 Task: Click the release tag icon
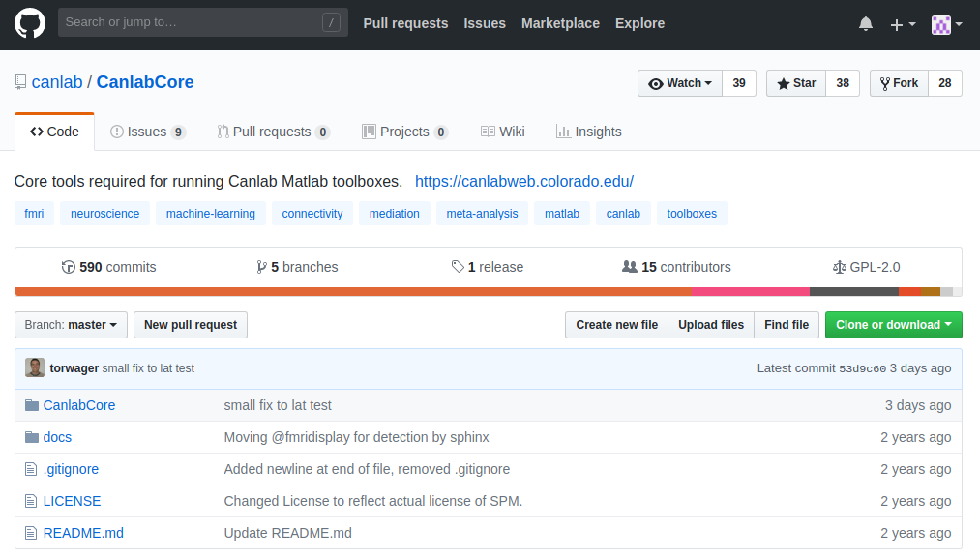(458, 267)
